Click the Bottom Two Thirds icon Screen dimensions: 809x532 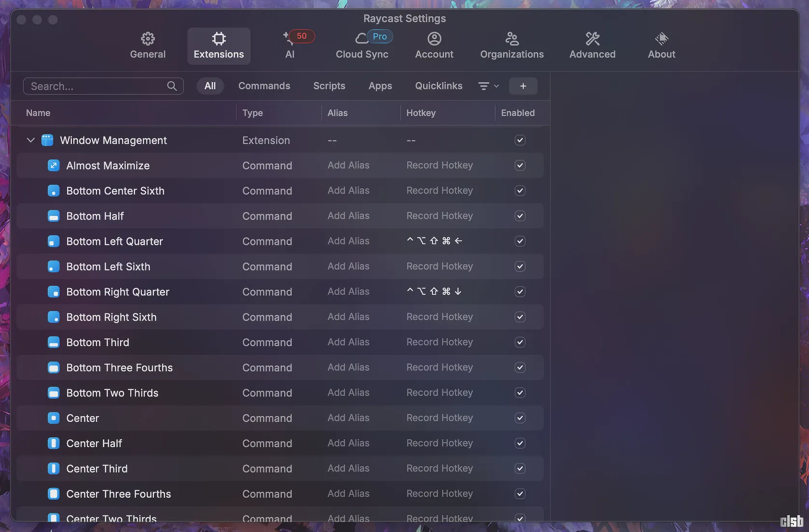54,393
